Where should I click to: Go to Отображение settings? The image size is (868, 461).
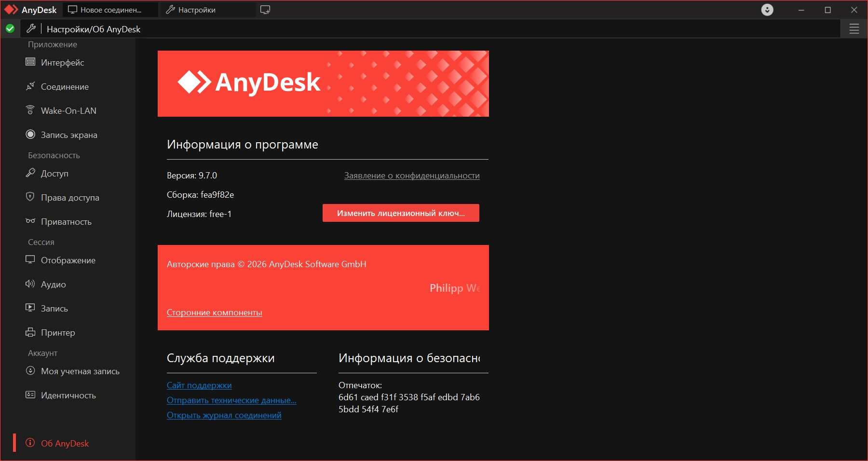click(68, 260)
